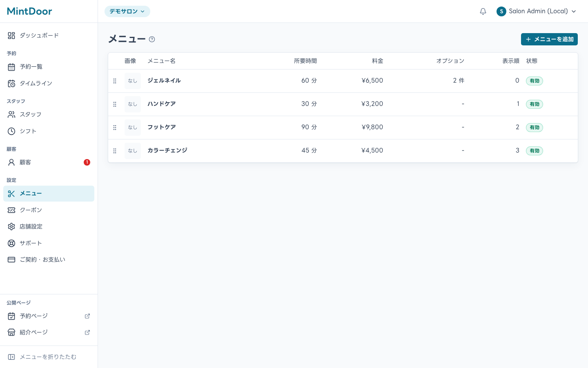The image size is (588, 368).
Task: Click the 有効 status badge for ハンドケア
Action: point(535,104)
